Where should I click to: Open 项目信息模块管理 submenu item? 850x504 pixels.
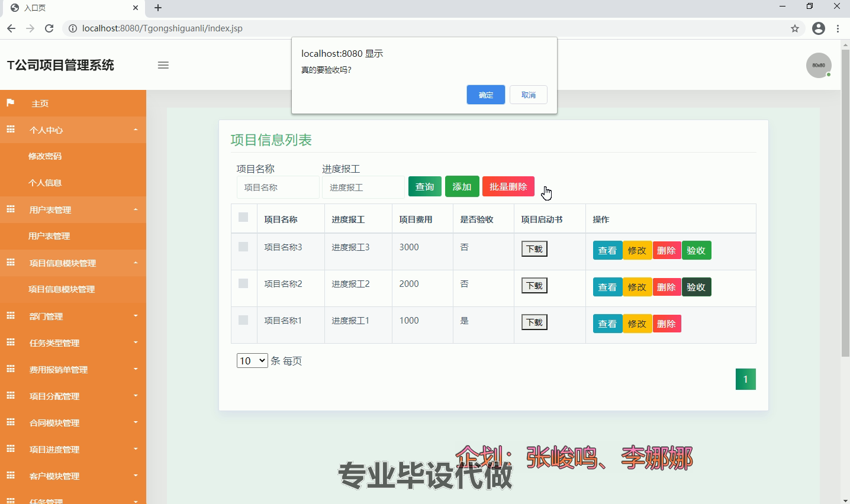[73, 289]
